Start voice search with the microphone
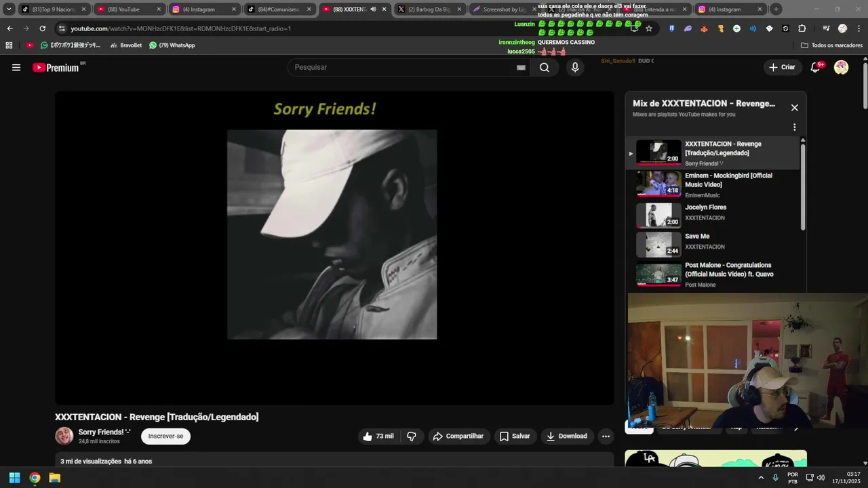Screen dimensions: 868x488 (575, 67)
